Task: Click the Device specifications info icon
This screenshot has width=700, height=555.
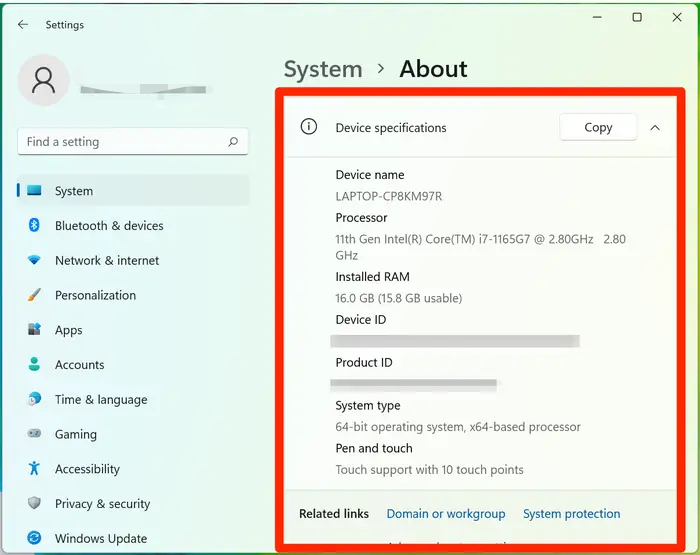Action: click(309, 127)
